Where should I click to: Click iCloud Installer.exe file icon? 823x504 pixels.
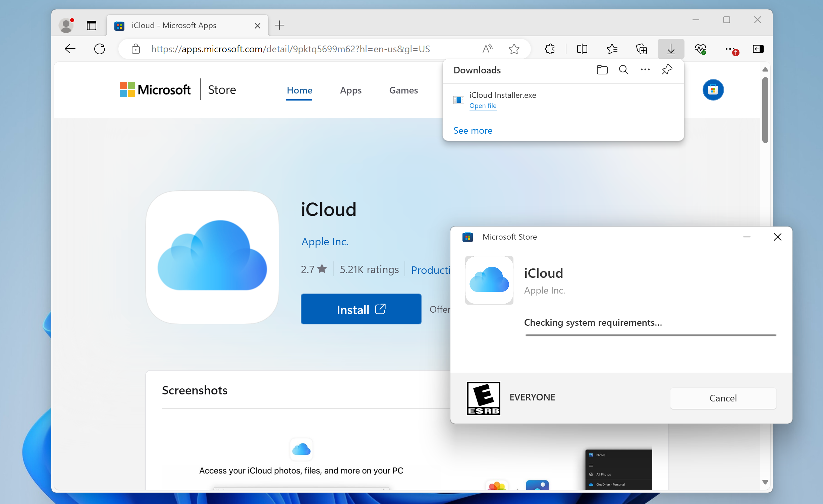tap(458, 100)
